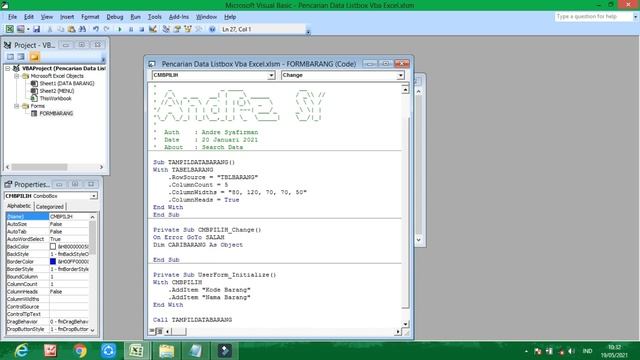Click View Object icon in Project panel
Viewport: 640px width, 360px height.
pos(20,57)
